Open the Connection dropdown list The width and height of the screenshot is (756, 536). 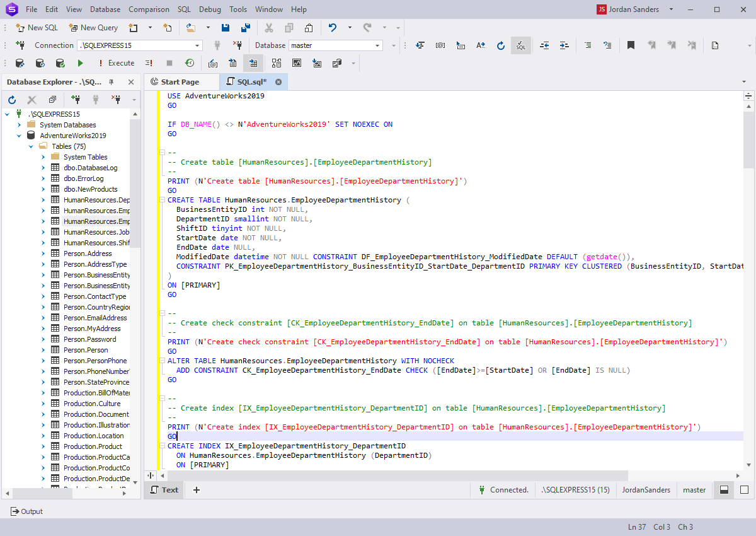tap(197, 45)
